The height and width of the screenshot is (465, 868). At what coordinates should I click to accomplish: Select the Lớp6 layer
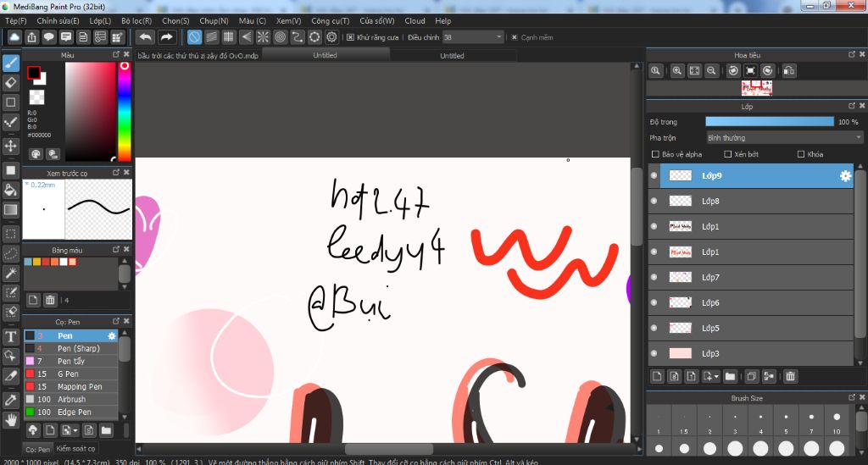click(x=751, y=303)
